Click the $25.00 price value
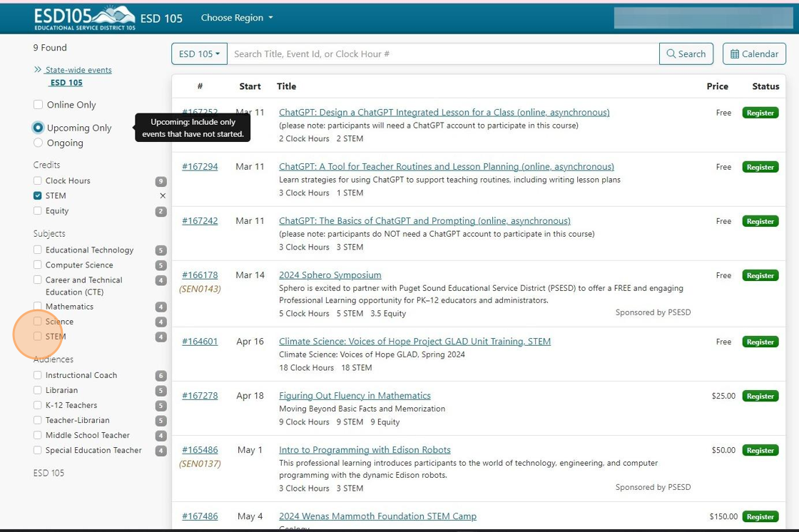799x532 pixels. point(723,396)
